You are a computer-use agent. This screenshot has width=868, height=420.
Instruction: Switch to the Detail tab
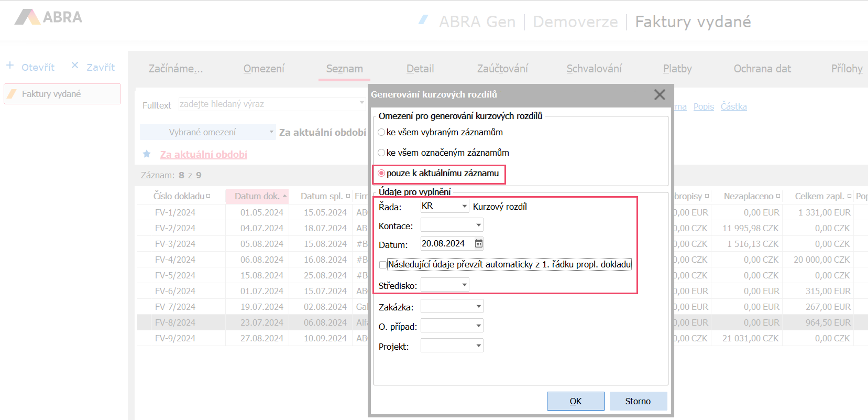click(x=420, y=69)
